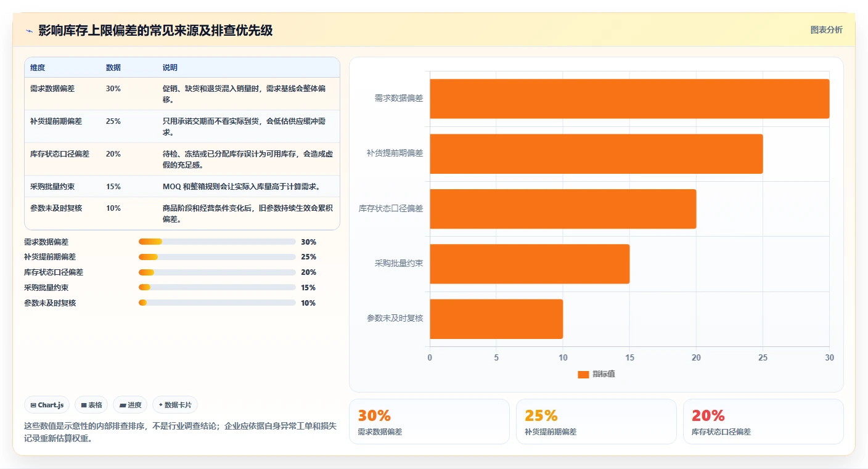Click the description starting 商品阶段和经营条件
The width and height of the screenshot is (868, 469).
[248, 214]
